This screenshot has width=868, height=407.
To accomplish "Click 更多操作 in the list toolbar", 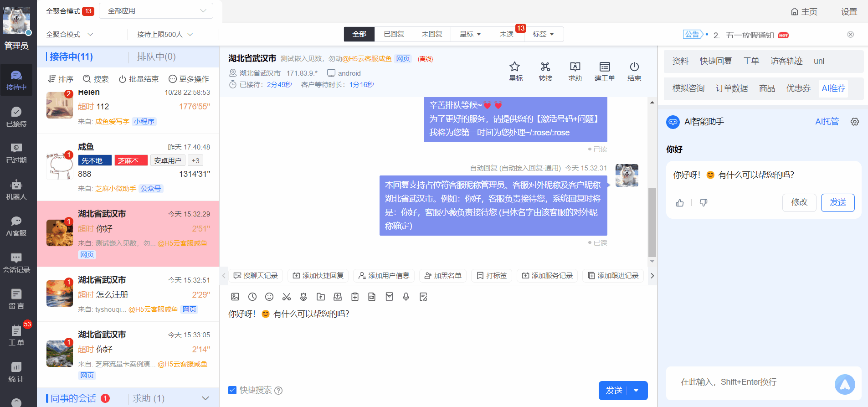I will (x=189, y=79).
